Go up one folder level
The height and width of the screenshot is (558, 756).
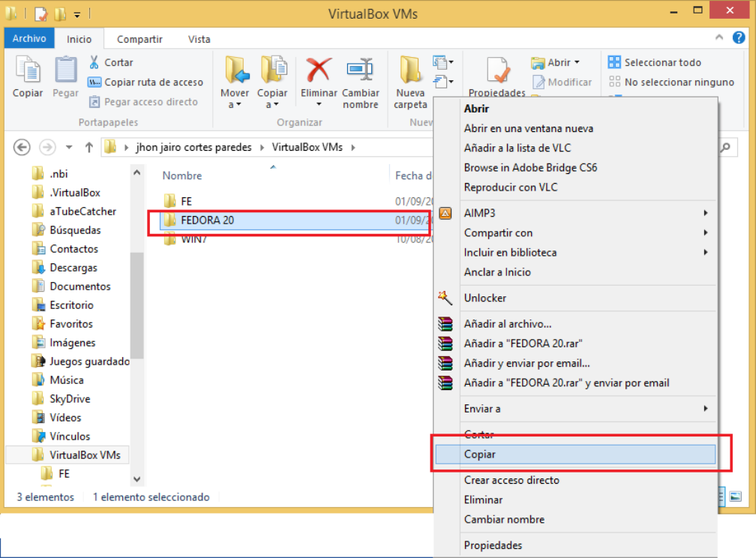(88, 147)
